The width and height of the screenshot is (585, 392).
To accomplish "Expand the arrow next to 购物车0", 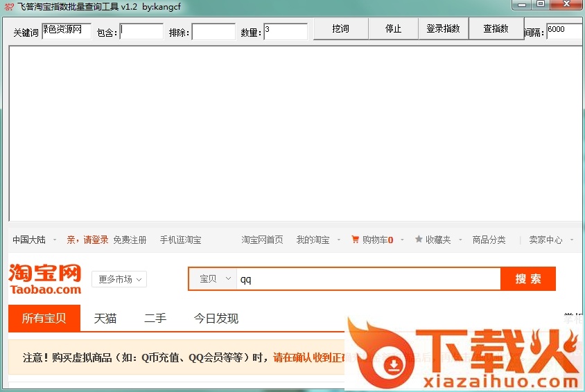I will (402, 240).
